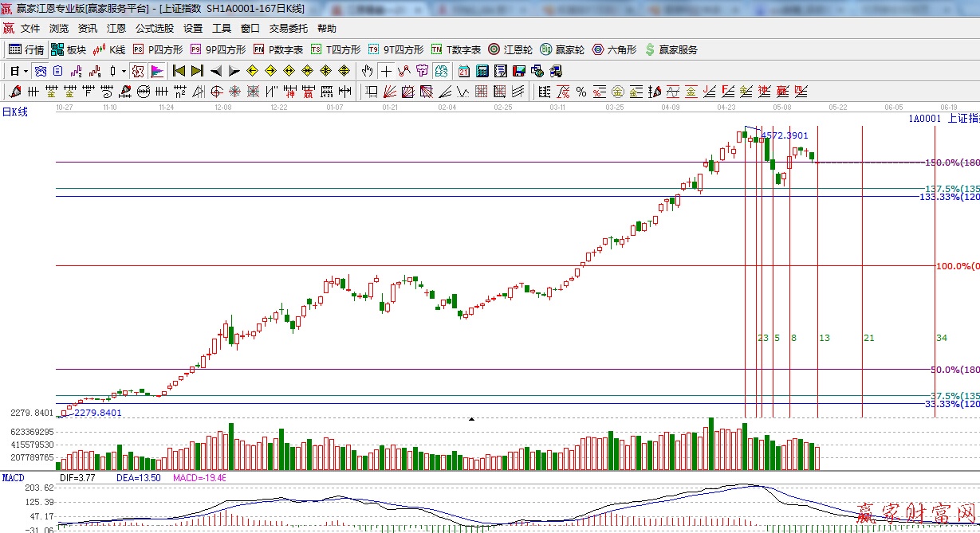Select the hand pan tool
The width and height of the screenshot is (980, 533).
point(367,71)
